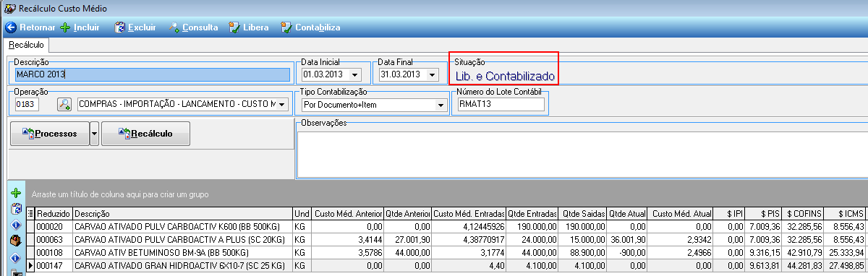Expand the COMPRAS - IMPORTAÇÃO operation dropdown
868x276 pixels.
pyautogui.click(x=282, y=105)
